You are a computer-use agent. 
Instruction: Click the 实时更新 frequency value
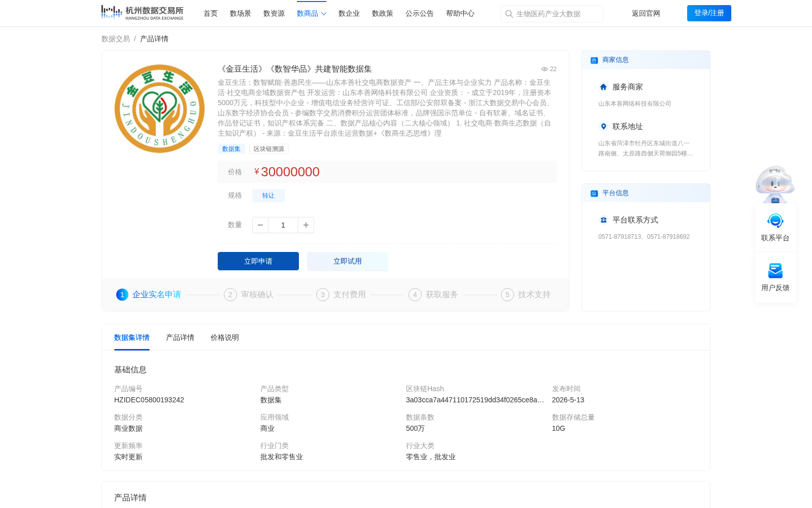pyautogui.click(x=128, y=457)
